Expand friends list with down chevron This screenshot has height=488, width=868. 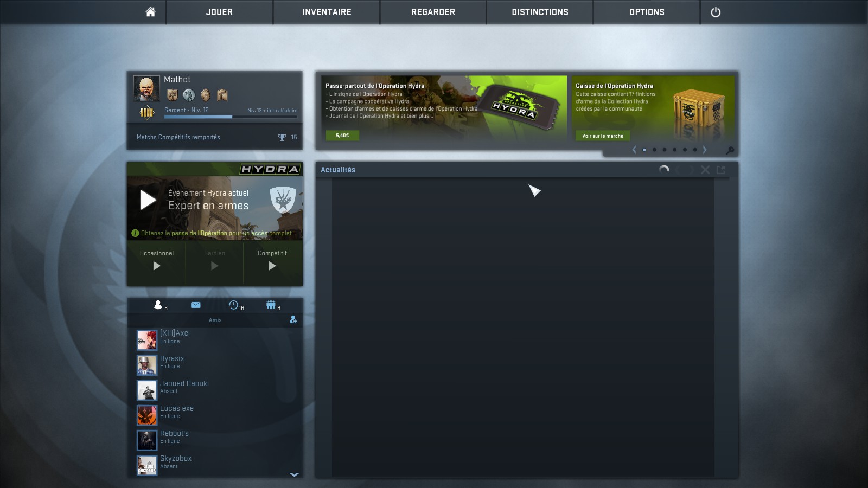click(x=295, y=474)
